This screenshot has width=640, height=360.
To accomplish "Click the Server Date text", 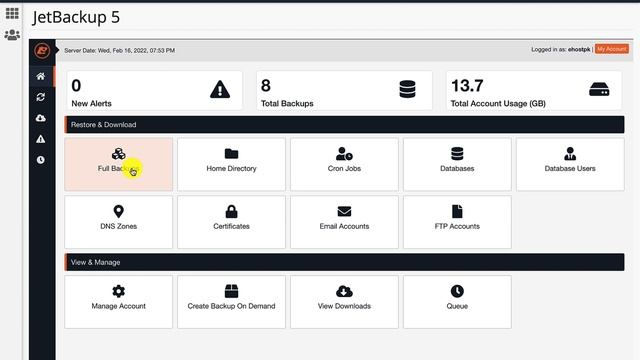I will click(x=120, y=50).
